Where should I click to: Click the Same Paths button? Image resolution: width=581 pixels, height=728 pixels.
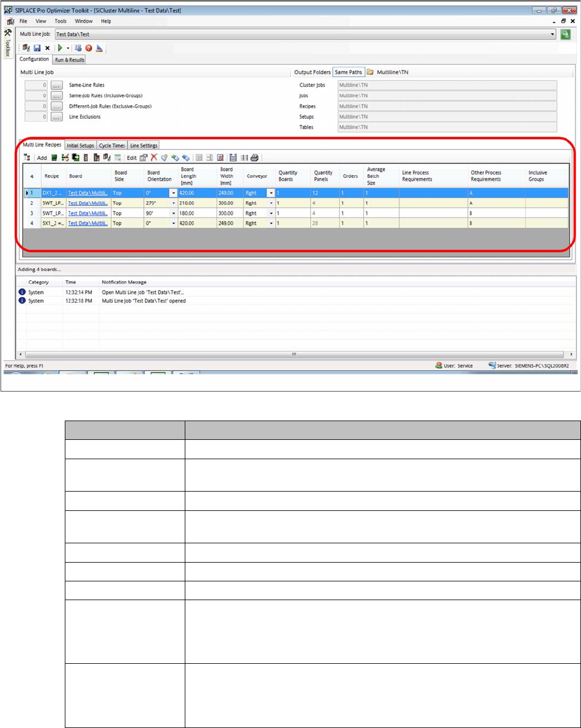[348, 72]
